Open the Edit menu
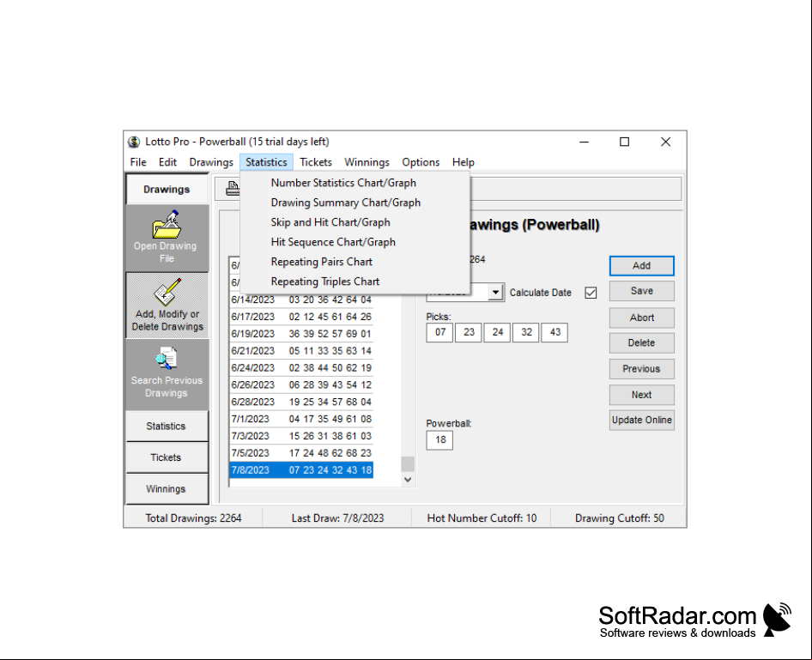 [x=167, y=162]
